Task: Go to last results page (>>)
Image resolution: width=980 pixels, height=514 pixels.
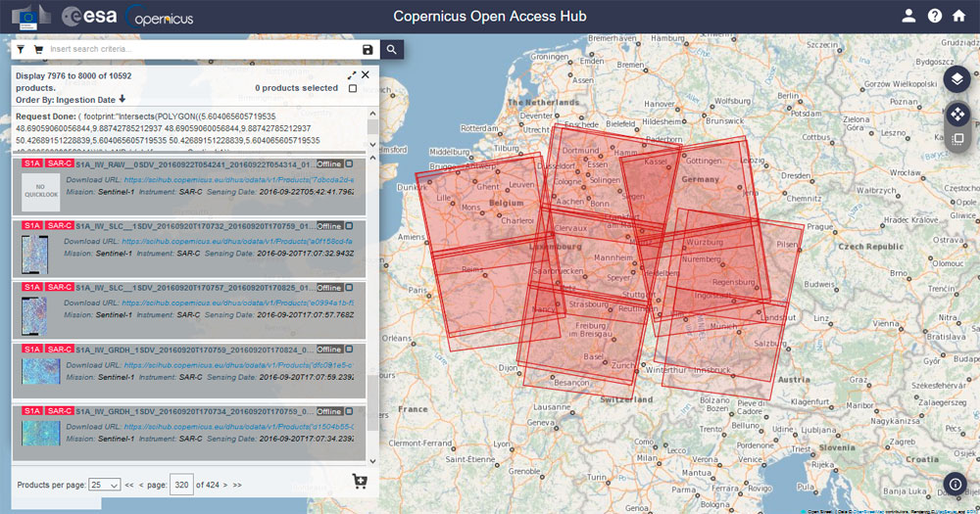Action: (x=237, y=485)
